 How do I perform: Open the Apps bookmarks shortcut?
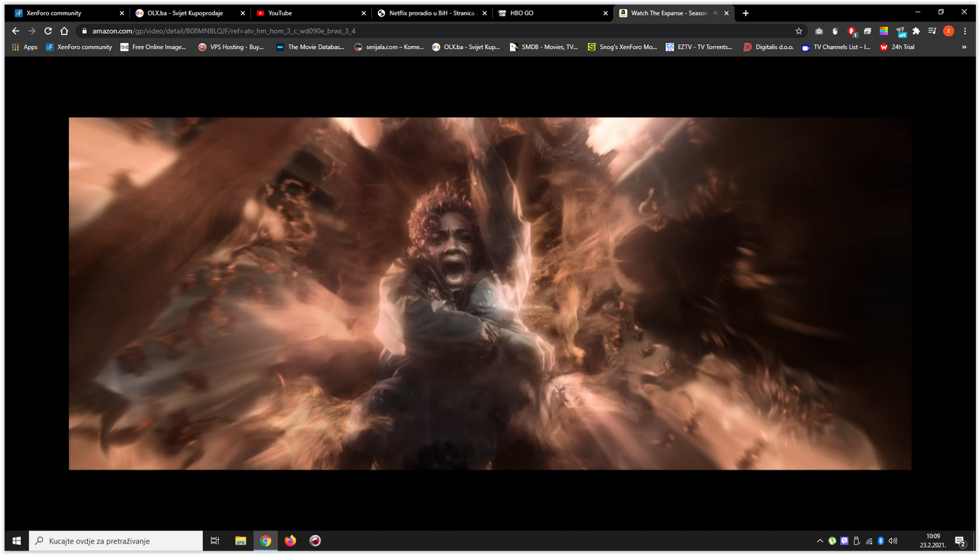[24, 47]
